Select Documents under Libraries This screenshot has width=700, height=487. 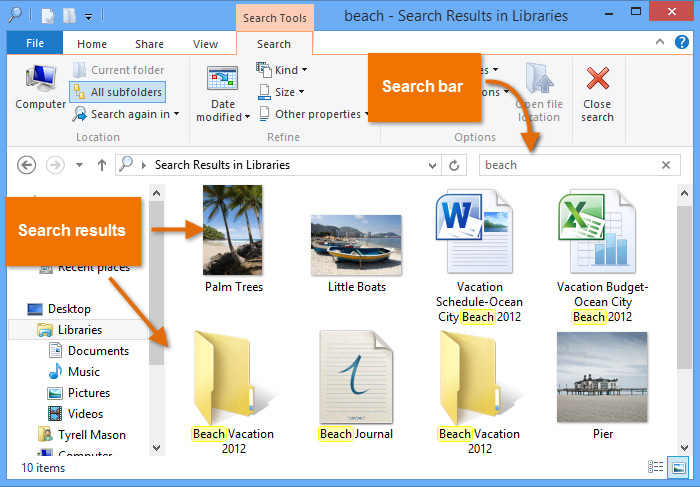click(x=98, y=351)
